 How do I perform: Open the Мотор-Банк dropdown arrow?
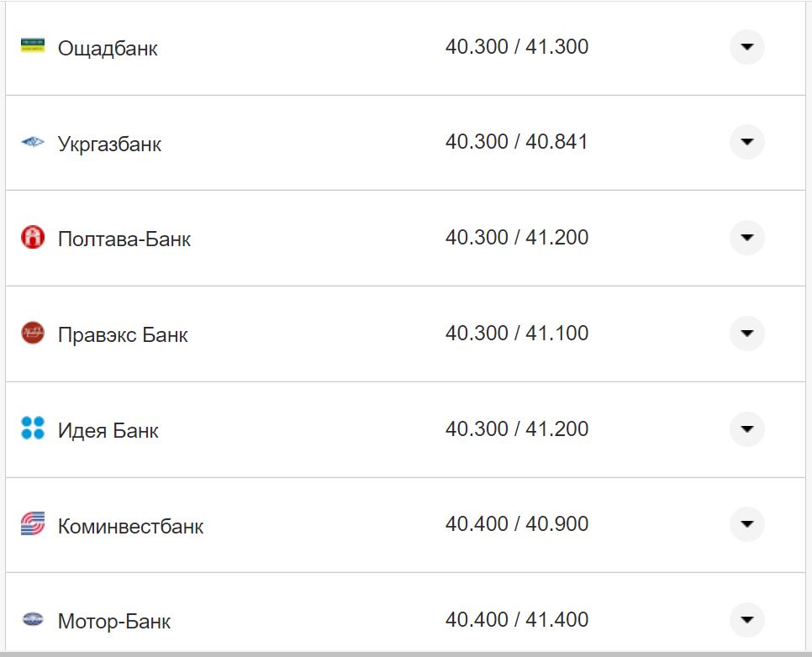[746, 620]
